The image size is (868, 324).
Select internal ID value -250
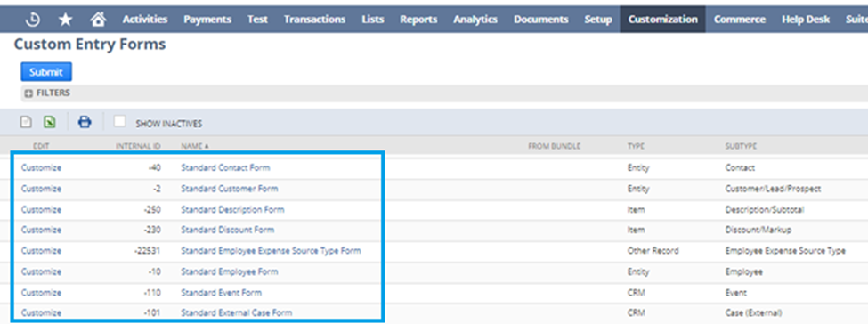pos(151,209)
